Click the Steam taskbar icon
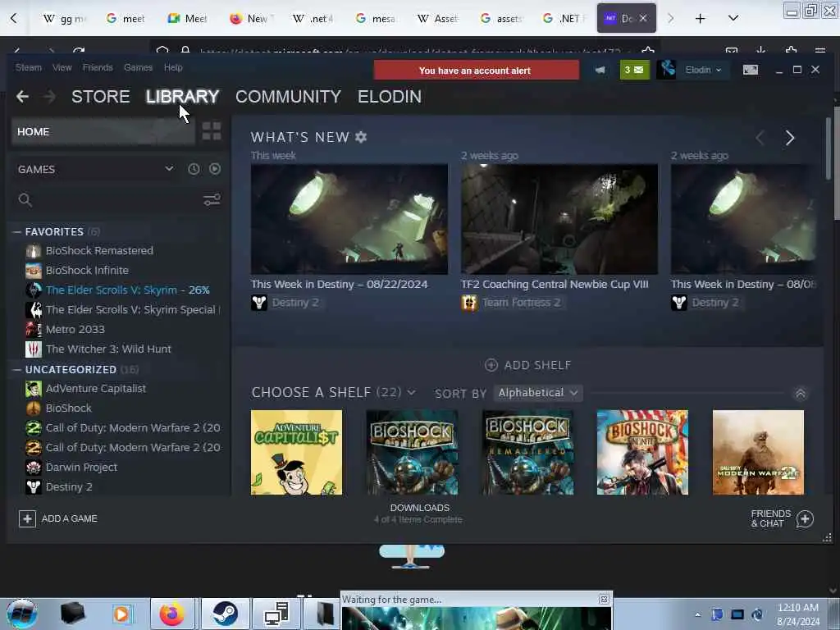 tap(225, 614)
